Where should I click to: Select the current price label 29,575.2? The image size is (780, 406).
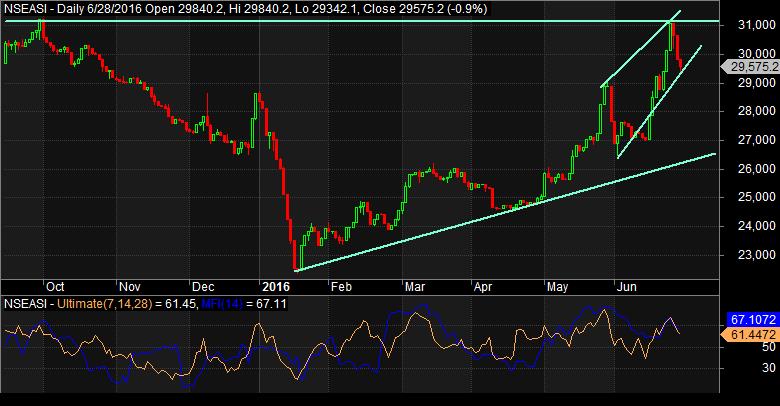[x=751, y=67]
